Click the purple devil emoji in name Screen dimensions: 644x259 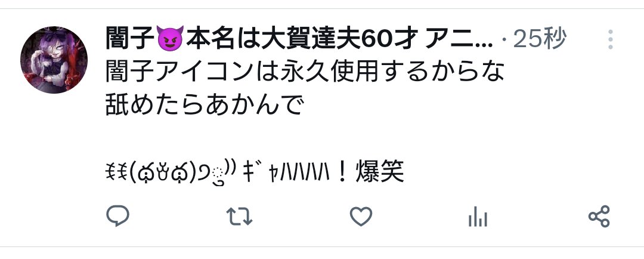pos(171,38)
